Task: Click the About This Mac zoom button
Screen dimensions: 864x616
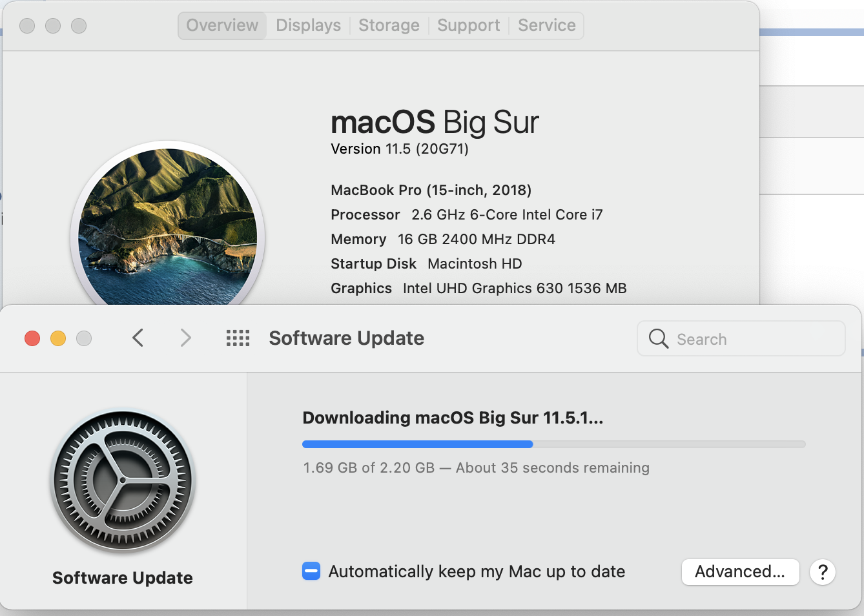Action: tap(79, 26)
